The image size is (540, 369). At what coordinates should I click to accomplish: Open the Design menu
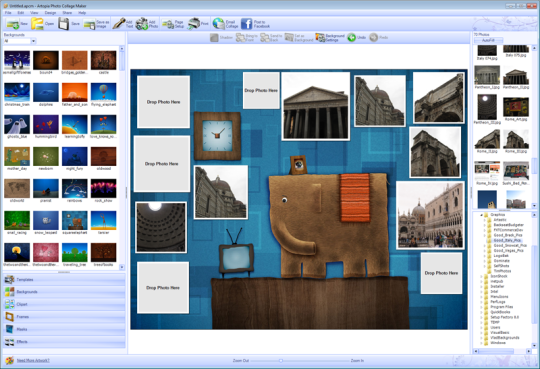pyautogui.click(x=50, y=13)
